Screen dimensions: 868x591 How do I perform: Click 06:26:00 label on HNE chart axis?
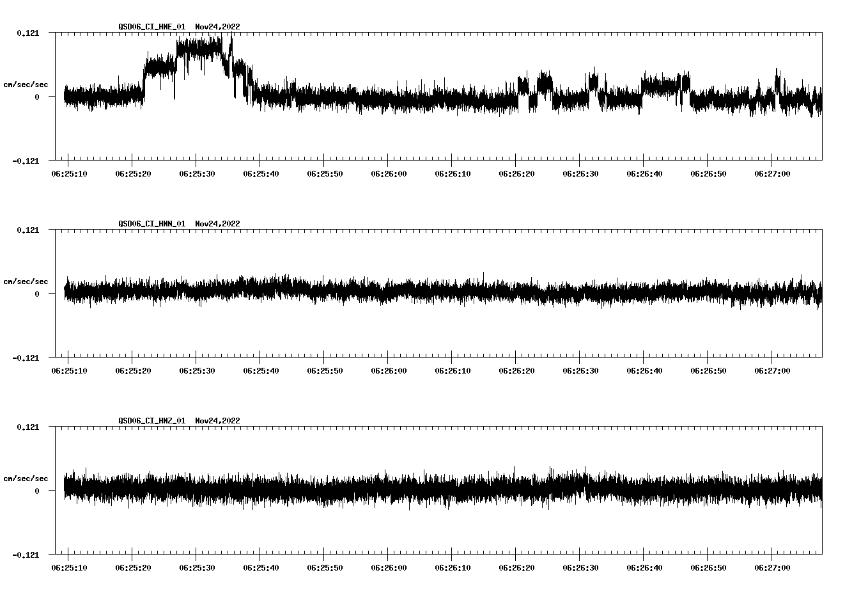pos(389,173)
